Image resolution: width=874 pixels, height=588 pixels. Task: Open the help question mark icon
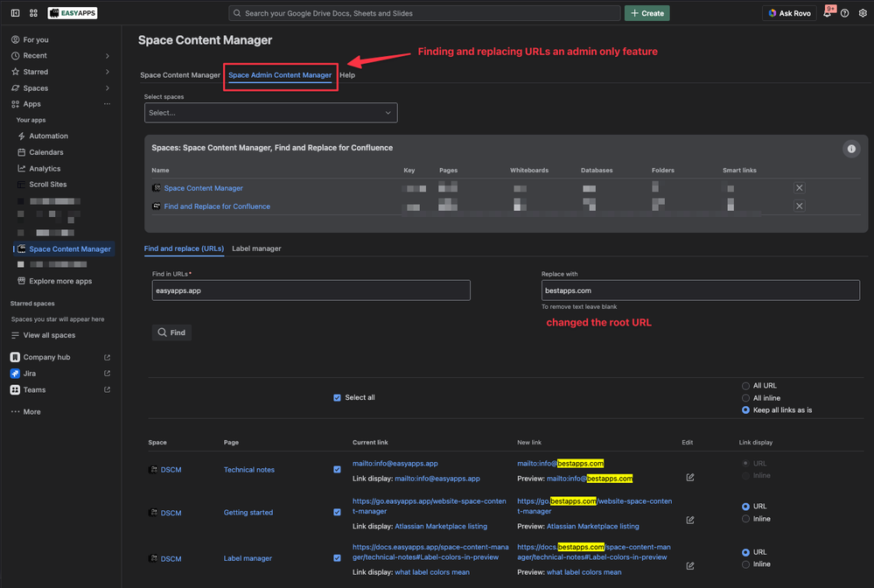(844, 13)
